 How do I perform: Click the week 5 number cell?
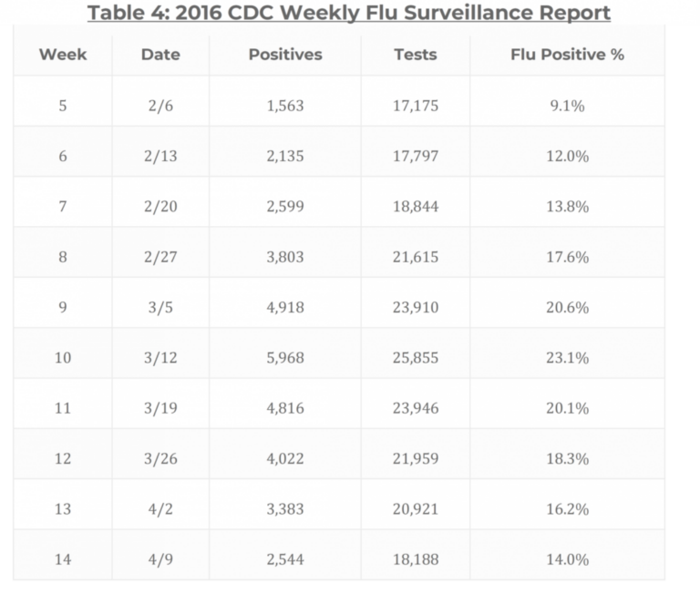click(x=63, y=106)
